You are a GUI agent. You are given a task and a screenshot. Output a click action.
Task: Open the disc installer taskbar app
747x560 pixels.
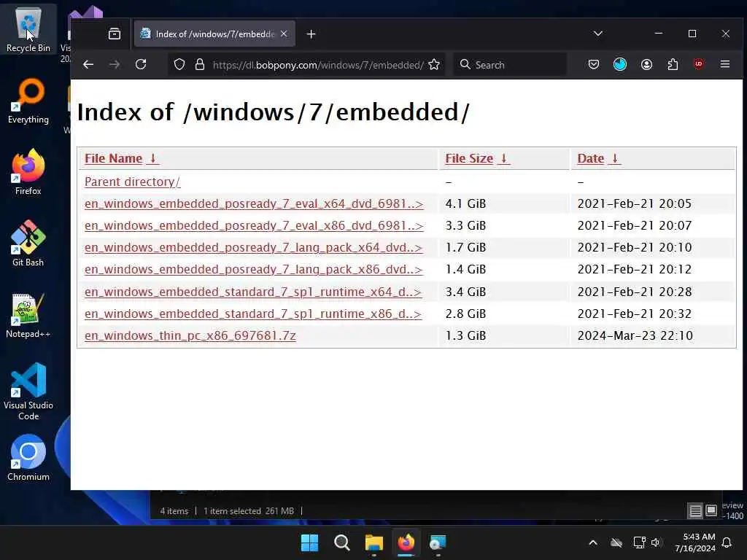click(x=438, y=542)
